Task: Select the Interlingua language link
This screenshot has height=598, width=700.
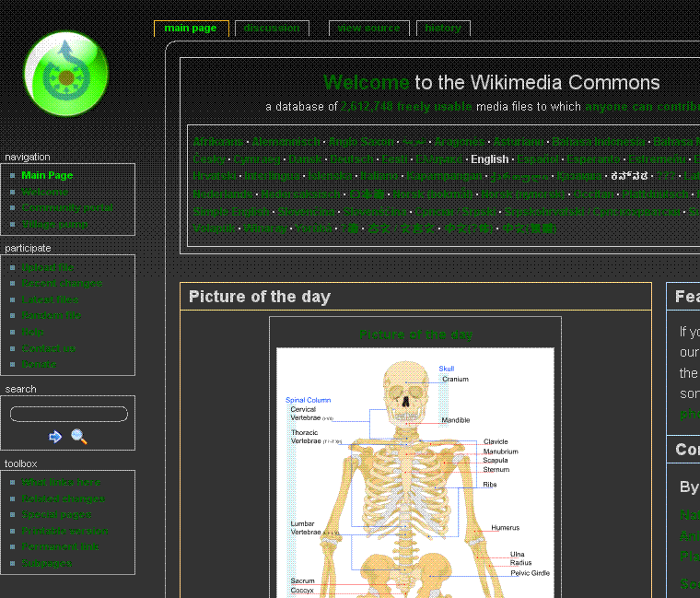Action: coord(272,175)
